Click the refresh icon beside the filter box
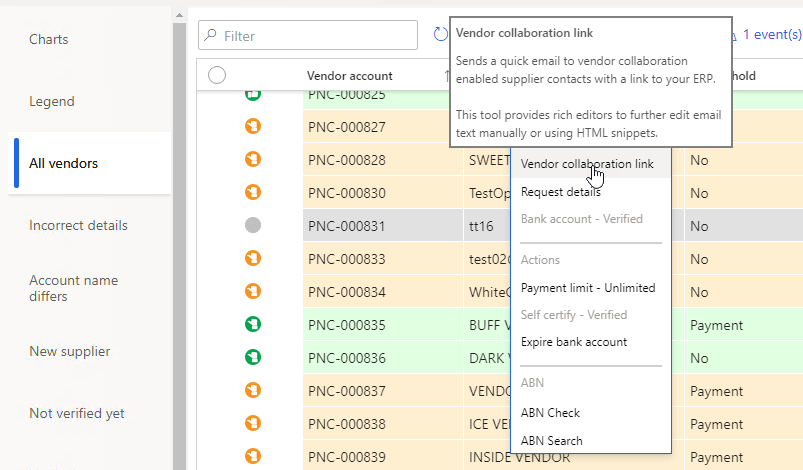This screenshot has height=470, width=803. click(x=440, y=34)
